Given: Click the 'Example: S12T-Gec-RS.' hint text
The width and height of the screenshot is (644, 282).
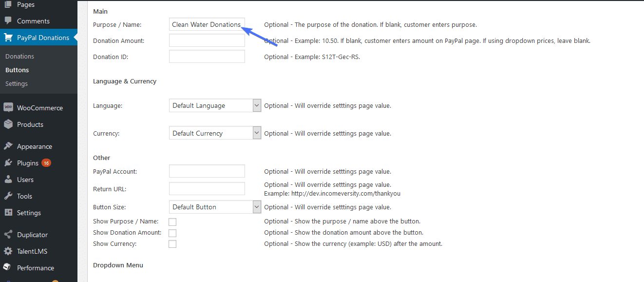Looking at the screenshot, I should pos(327,57).
